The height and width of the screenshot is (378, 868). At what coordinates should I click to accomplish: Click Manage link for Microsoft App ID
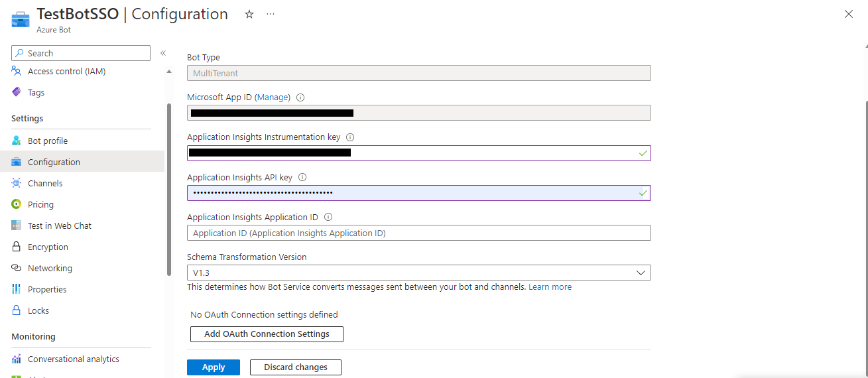coord(273,97)
